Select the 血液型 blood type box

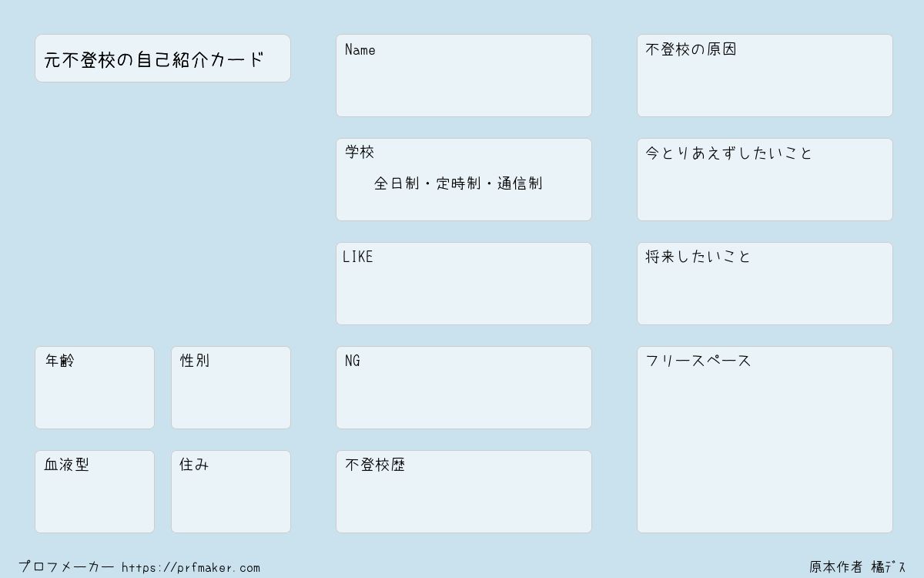tap(95, 492)
